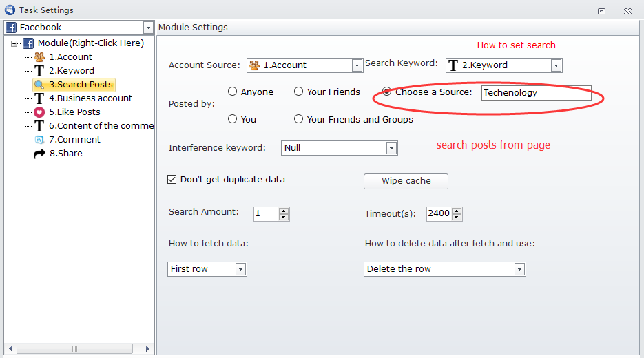
Task: Open the Interference keyword dropdown
Action: (391, 148)
